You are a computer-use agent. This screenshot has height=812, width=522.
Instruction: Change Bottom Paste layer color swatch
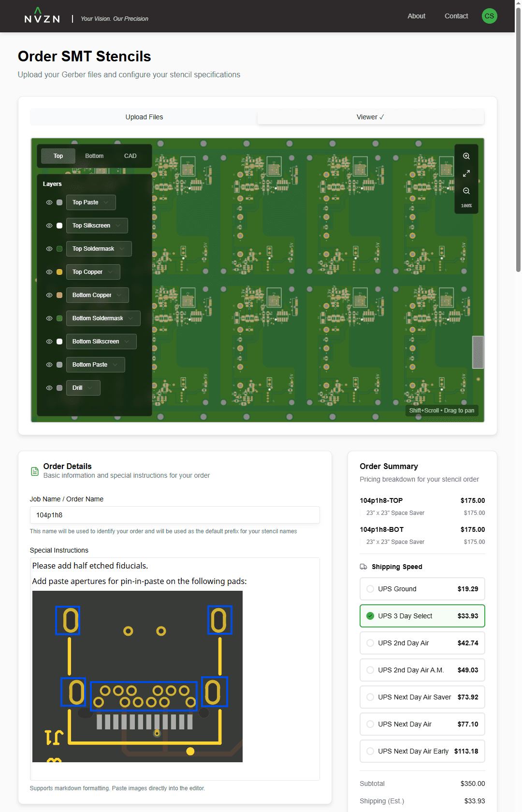59,365
